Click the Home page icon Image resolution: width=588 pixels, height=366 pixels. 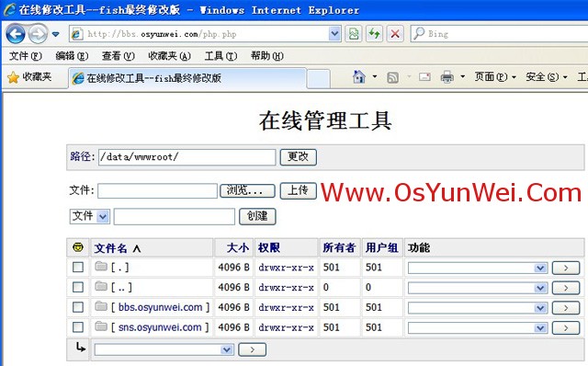[359, 77]
